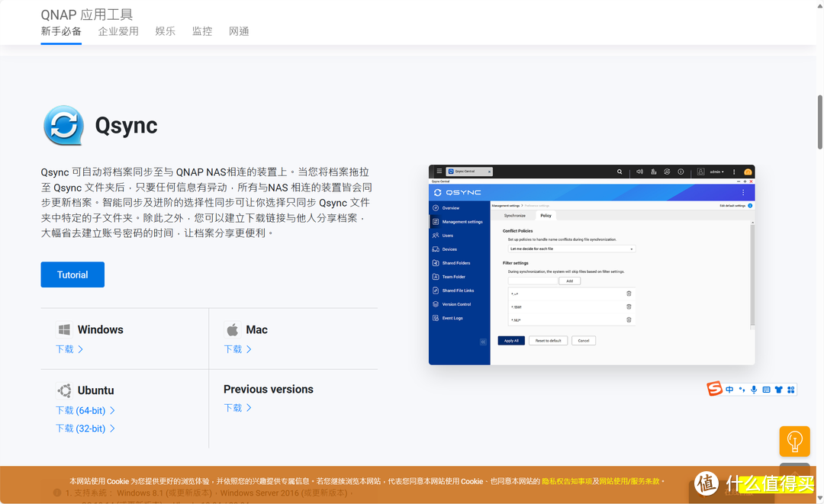Click the Qsync circular app logo
This screenshot has height=504, width=824.
(64, 124)
